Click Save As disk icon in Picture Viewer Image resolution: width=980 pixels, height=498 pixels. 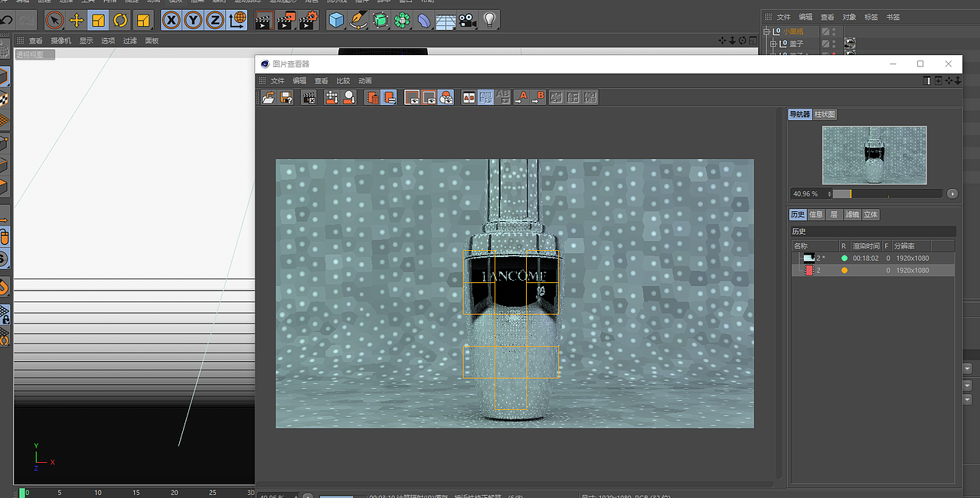point(286,97)
